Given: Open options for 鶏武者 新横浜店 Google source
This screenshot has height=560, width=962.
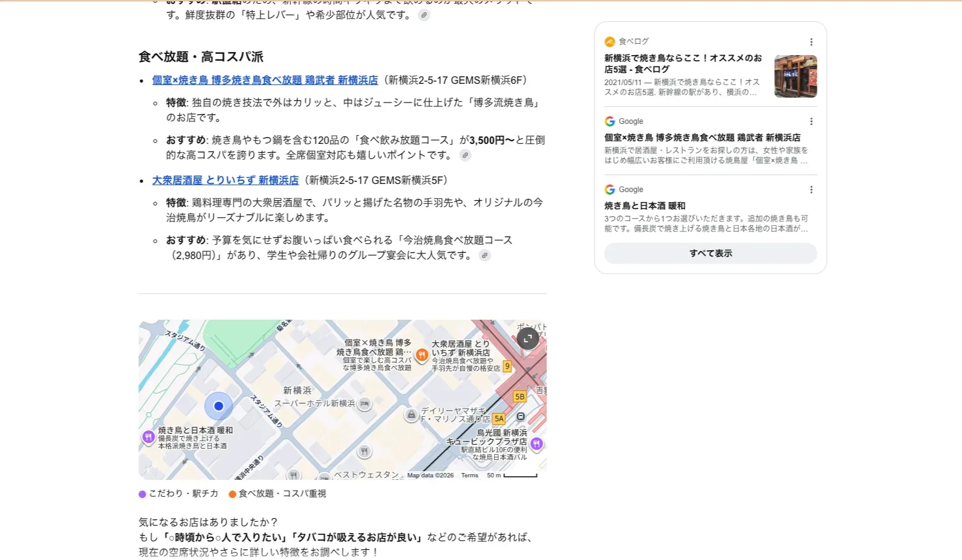Looking at the screenshot, I should [811, 121].
